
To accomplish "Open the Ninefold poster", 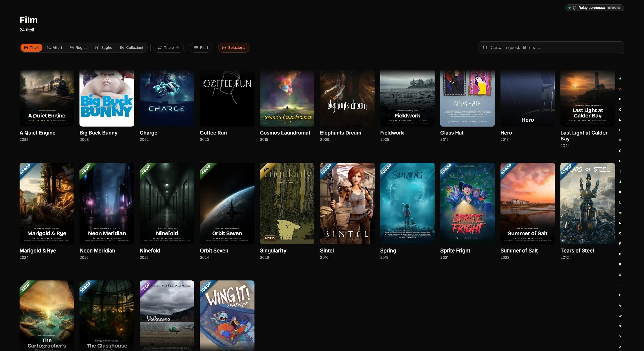I will click(167, 204).
